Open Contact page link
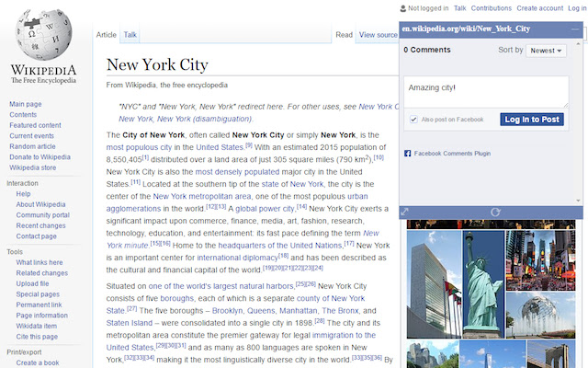The image size is (588, 368). tap(37, 236)
